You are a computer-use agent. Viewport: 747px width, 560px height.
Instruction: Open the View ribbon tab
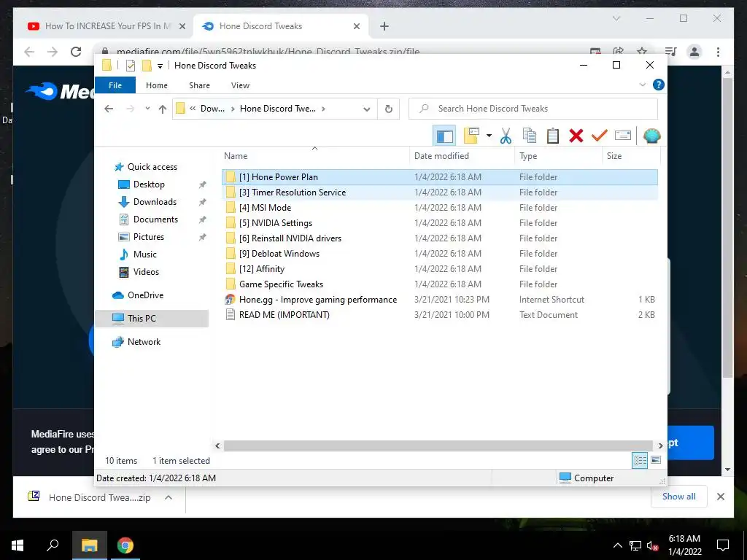click(240, 85)
